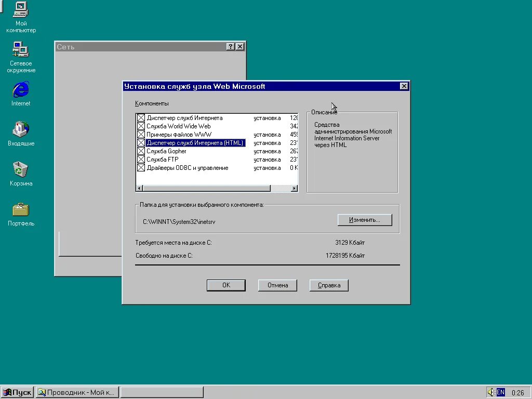Uncheck Примеры файлов WWW checkbox
Screen dimensions: 532x399
[x=141, y=135]
